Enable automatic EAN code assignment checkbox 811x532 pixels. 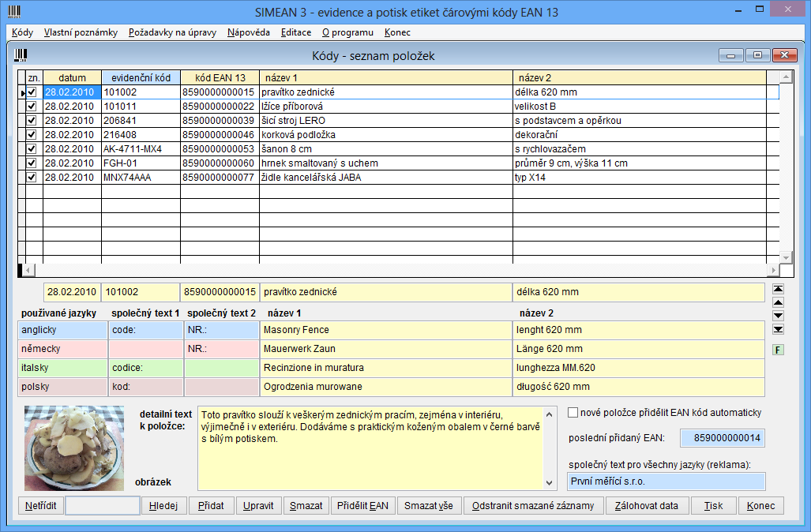(573, 413)
